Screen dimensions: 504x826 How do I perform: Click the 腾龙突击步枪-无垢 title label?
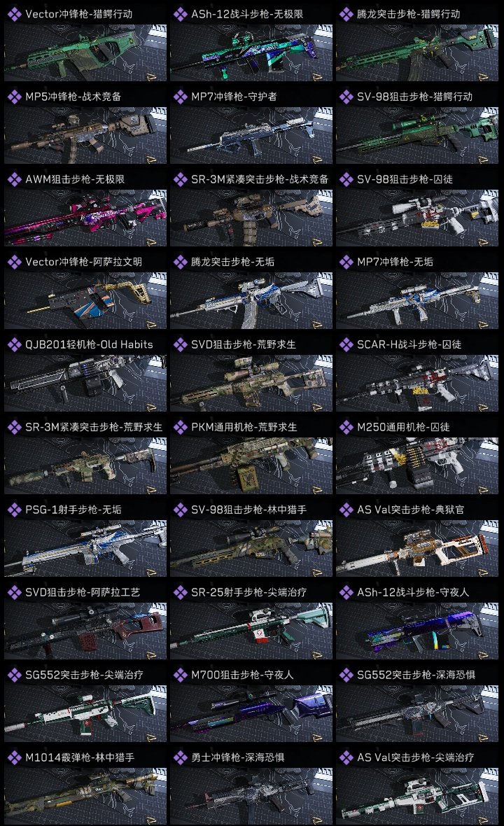(232, 262)
